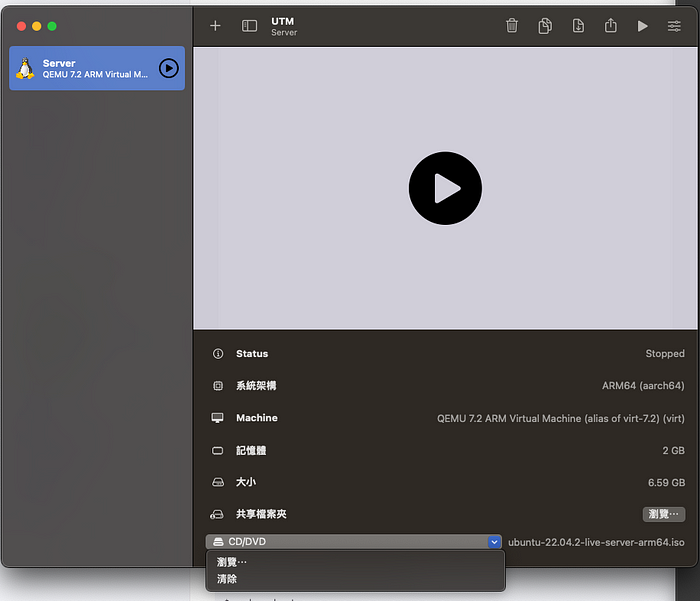This screenshot has width=700, height=601.
Task: Click the 系統架構 CPU chip icon
Action: point(218,386)
